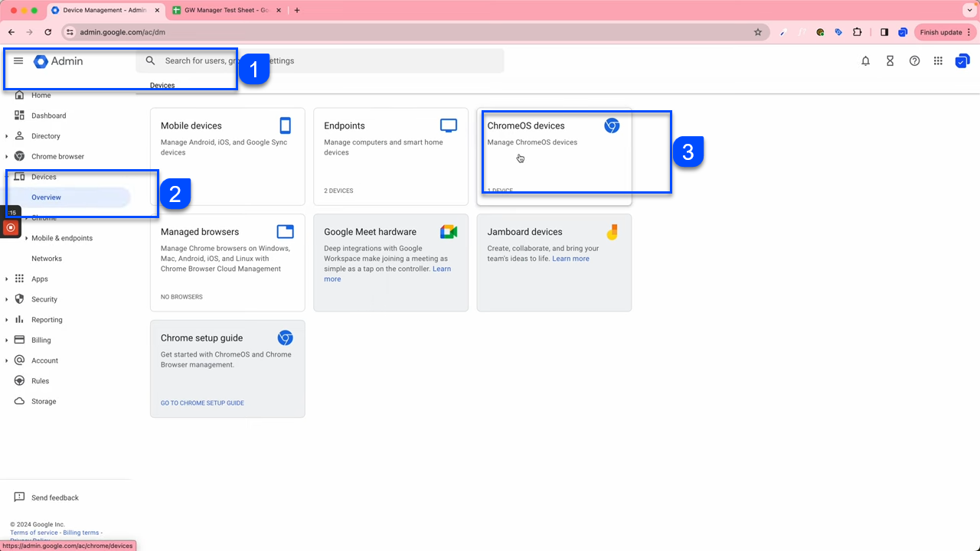Open the tasks hourglass icon
Image resolution: width=980 pixels, height=551 pixels.
point(890,61)
